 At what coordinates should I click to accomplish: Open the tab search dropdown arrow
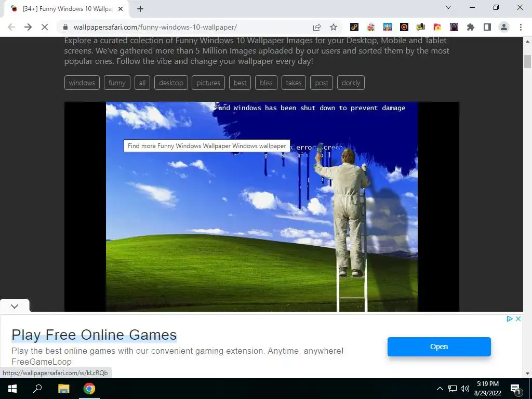[448, 7]
